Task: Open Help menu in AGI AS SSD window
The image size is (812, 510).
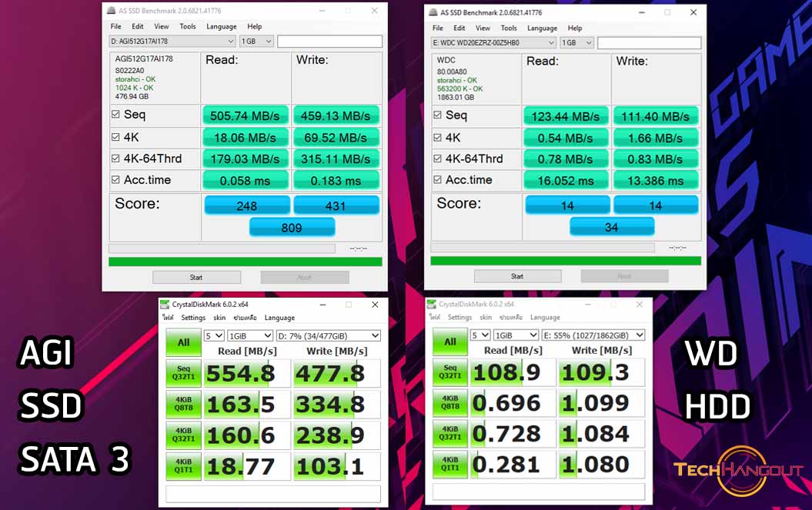Action: [254, 26]
